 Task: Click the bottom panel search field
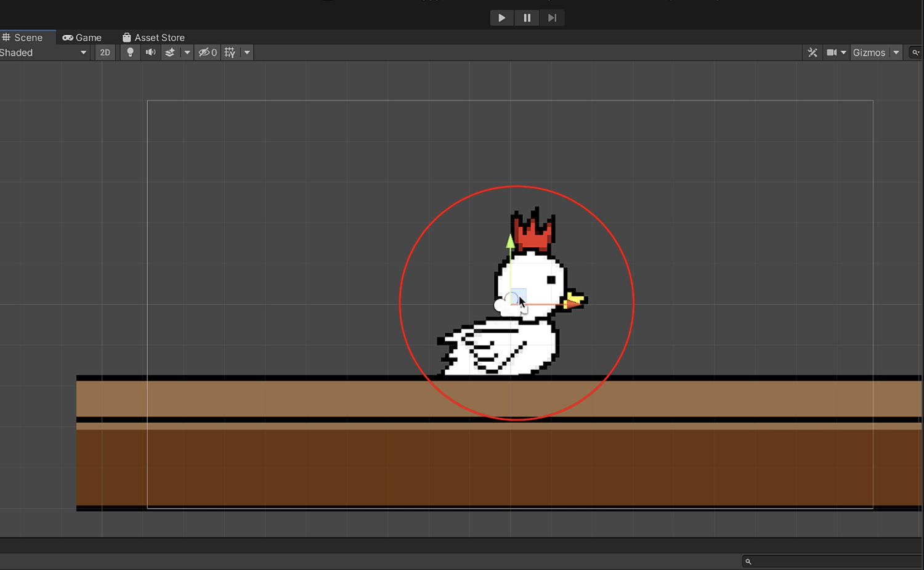(x=832, y=561)
